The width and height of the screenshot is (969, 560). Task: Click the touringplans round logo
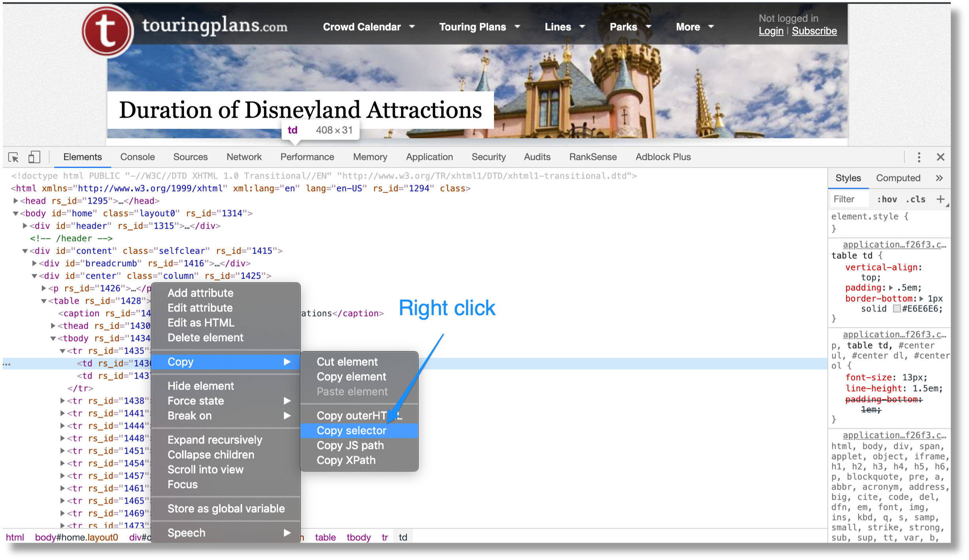(108, 30)
